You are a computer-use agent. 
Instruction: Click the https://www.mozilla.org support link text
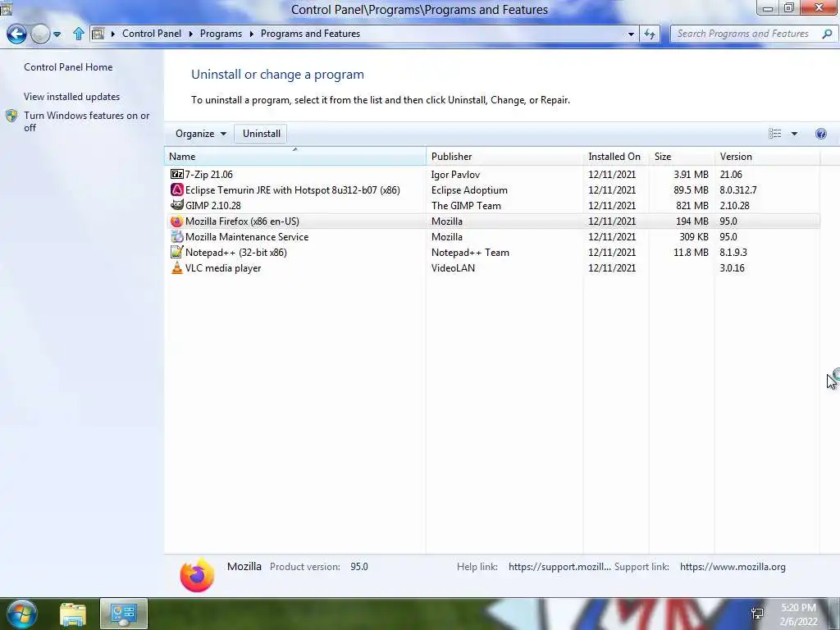click(x=733, y=567)
